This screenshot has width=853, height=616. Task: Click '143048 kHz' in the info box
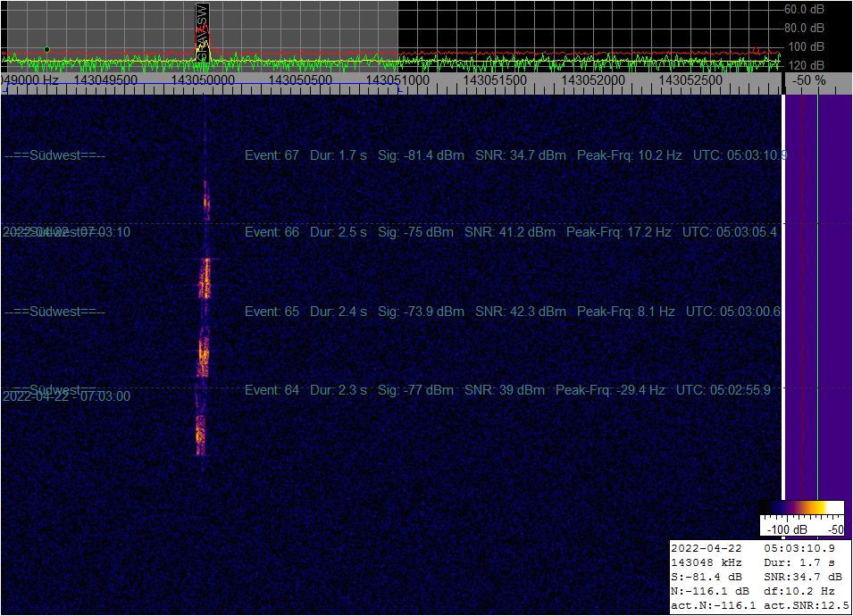tap(707, 562)
